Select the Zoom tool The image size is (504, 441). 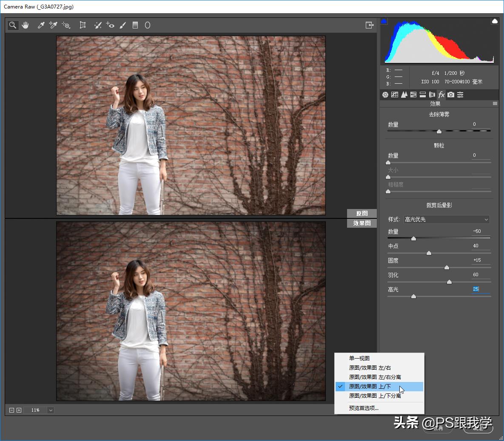12,25
